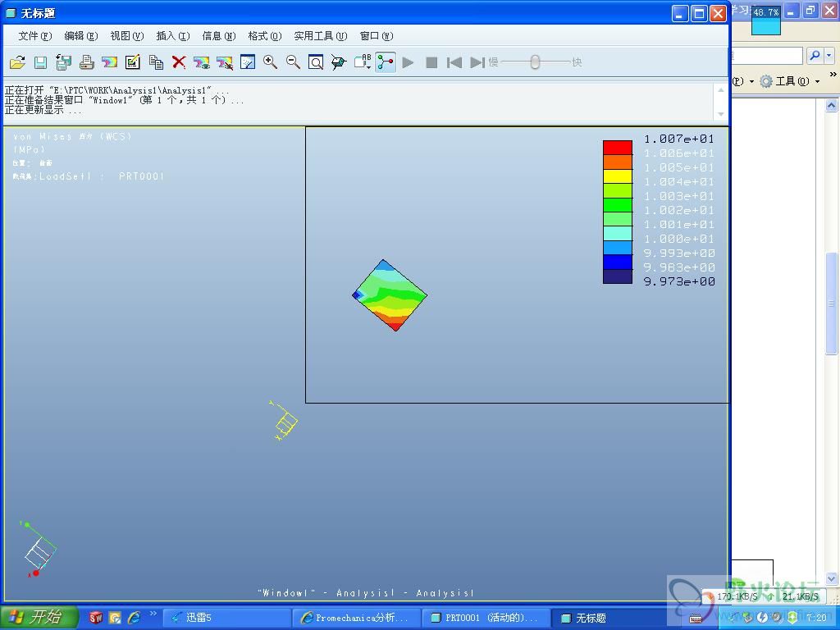Click the zoom in magnifier icon
Image resolution: width=840 pixels, height=630 pixels.
pyautogui.click(x=270, y=62)
